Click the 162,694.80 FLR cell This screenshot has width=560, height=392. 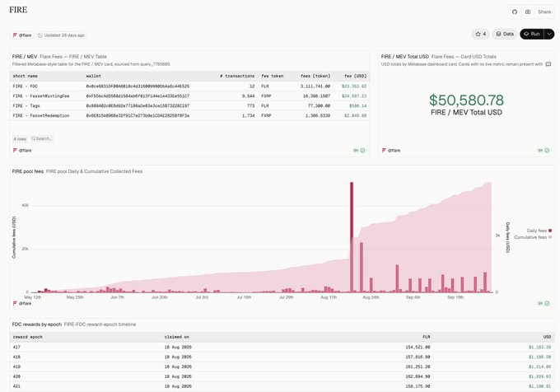click(418, 376)
